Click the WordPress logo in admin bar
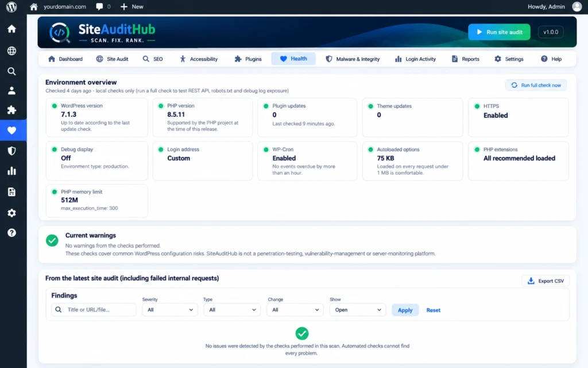The width and height of the screenshot is (588, 368). [11, 7]
